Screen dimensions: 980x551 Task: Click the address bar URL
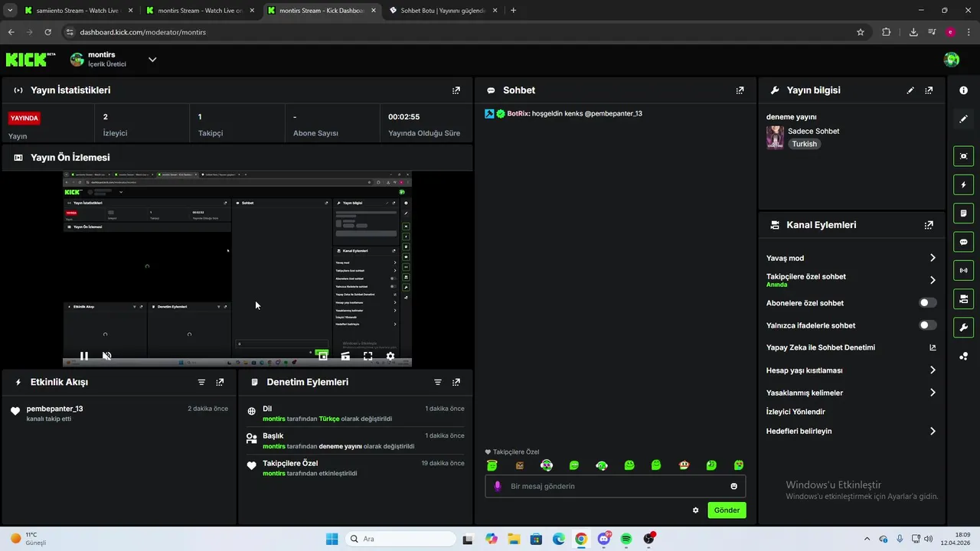coord(143,32)
